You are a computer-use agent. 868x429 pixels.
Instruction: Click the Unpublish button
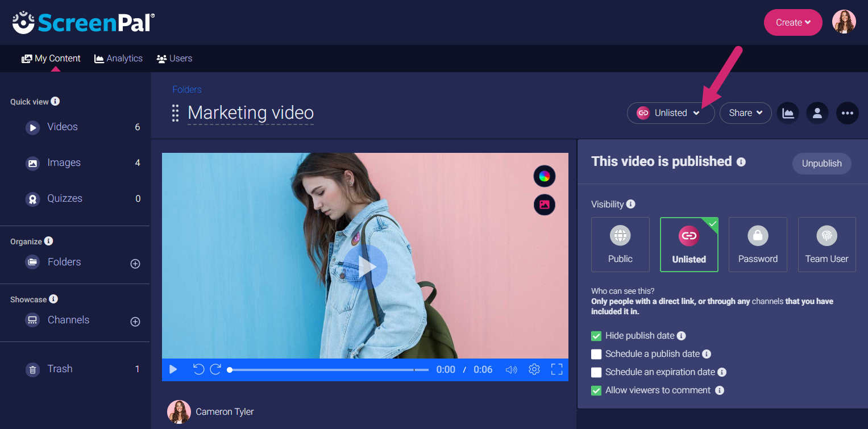821,164
